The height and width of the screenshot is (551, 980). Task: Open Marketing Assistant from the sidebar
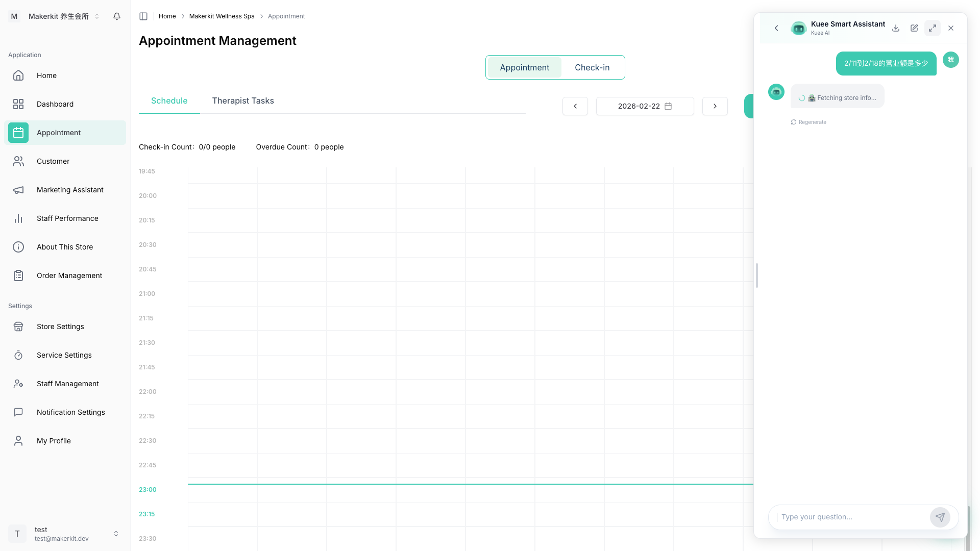click(x=70, y=190)
